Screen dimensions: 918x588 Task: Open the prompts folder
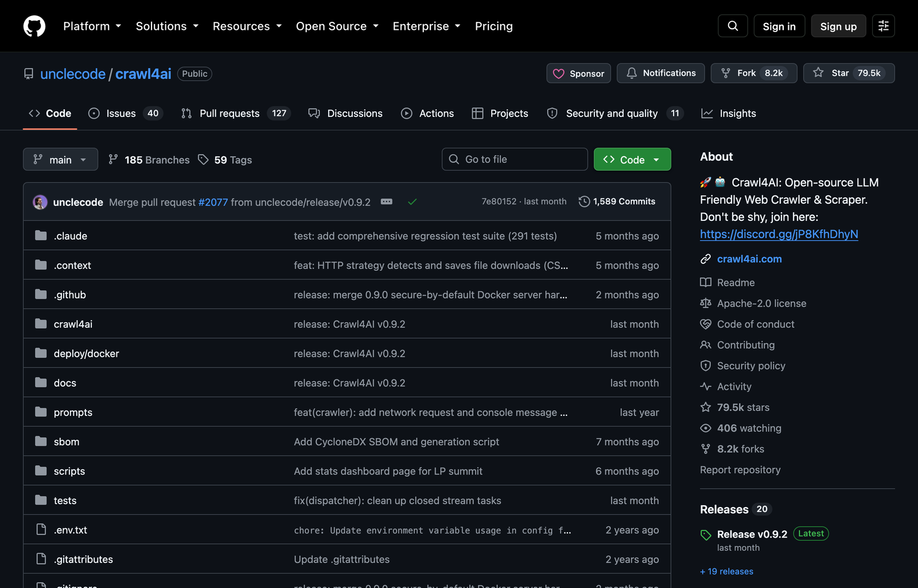click(x=73, y=412)
